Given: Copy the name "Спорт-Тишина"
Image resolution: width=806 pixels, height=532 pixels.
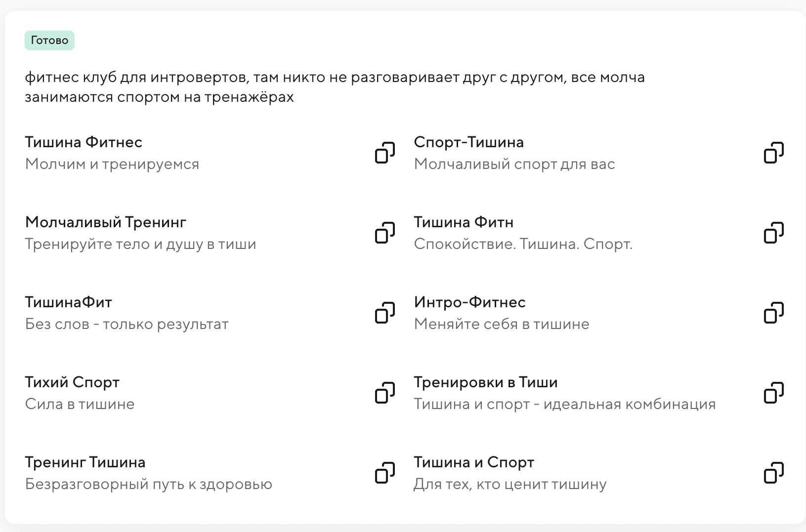Looking at the screenshot, I should point(773,153).
